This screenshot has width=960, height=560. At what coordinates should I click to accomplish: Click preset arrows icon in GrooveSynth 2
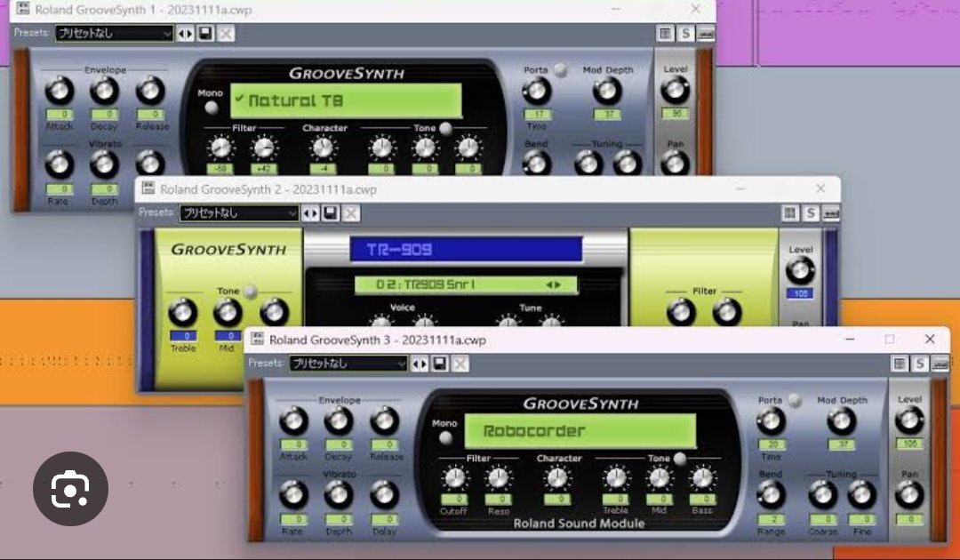pos(310,213)
